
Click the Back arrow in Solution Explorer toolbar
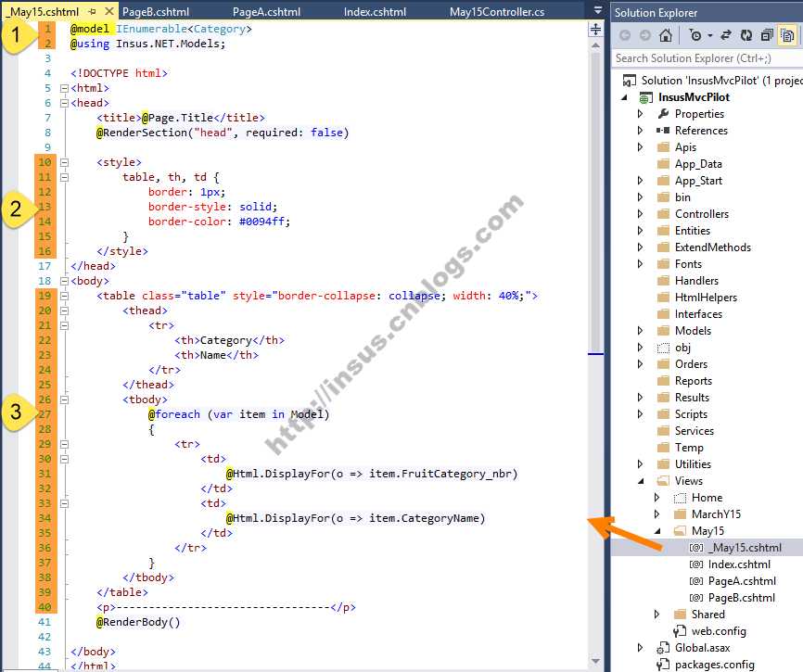(625, 35)
